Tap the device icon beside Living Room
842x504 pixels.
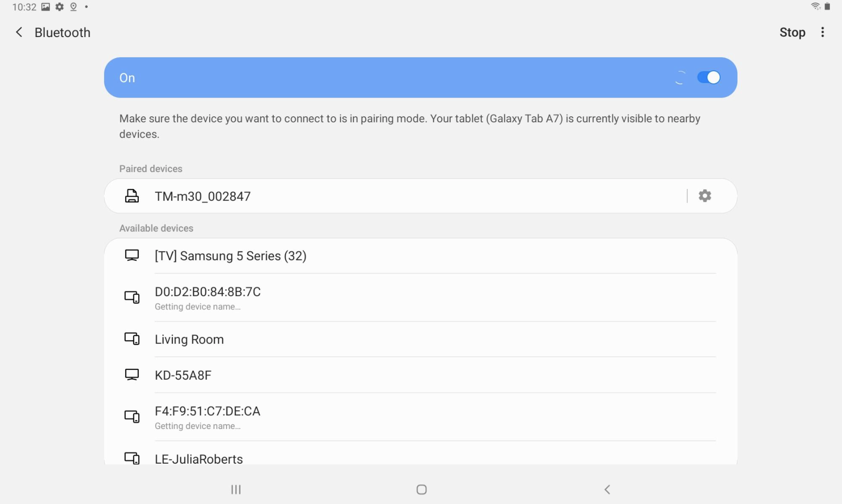tap(132, 339)
